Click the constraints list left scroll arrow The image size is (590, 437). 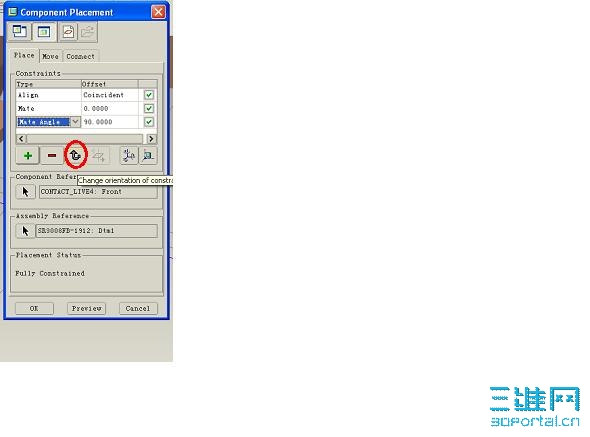click(21, 139)
